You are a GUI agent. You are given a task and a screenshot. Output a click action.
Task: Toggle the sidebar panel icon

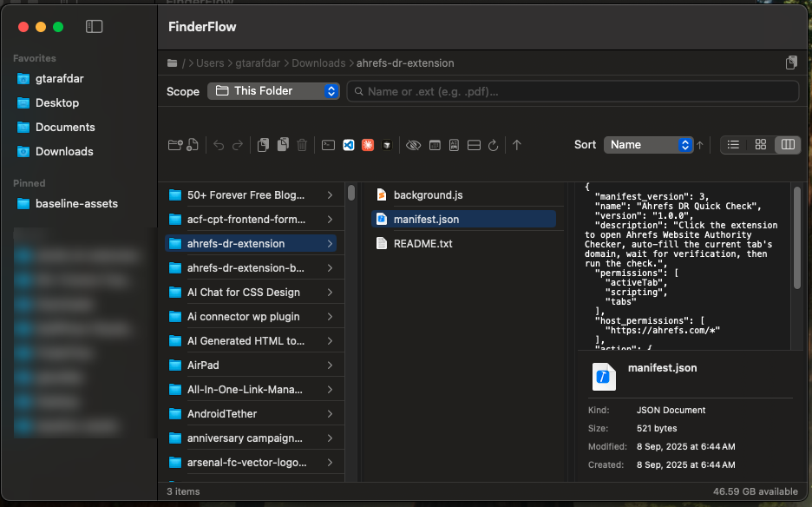coord(94,26)
